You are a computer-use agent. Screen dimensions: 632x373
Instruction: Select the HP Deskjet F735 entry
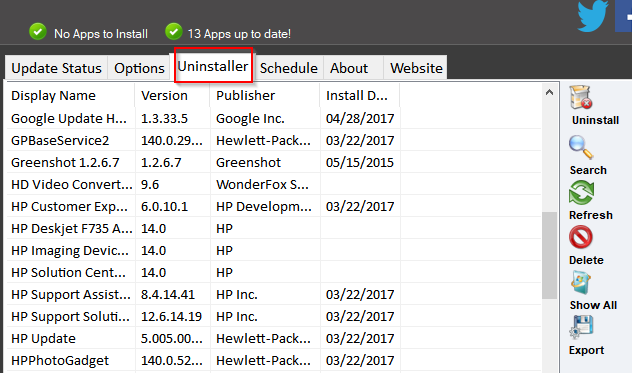(274, 228)
